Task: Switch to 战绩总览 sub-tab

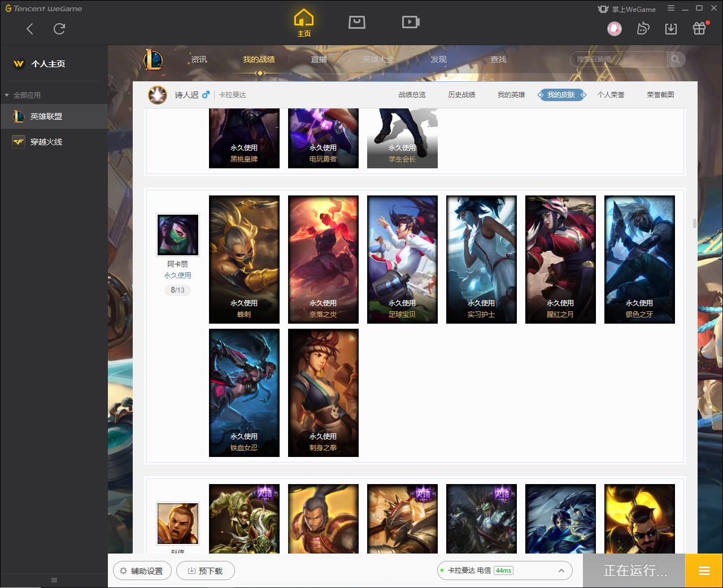Action: pos(412,95)
